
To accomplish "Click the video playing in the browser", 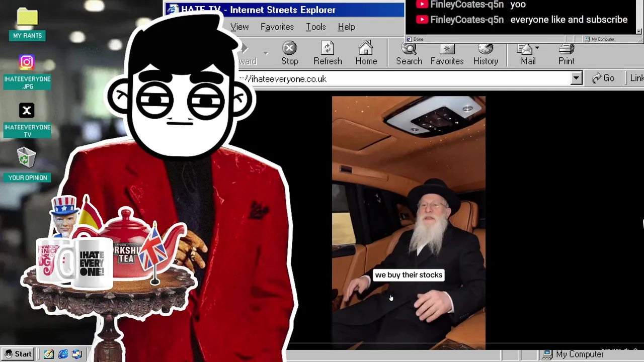I will [x=409, y=223].
